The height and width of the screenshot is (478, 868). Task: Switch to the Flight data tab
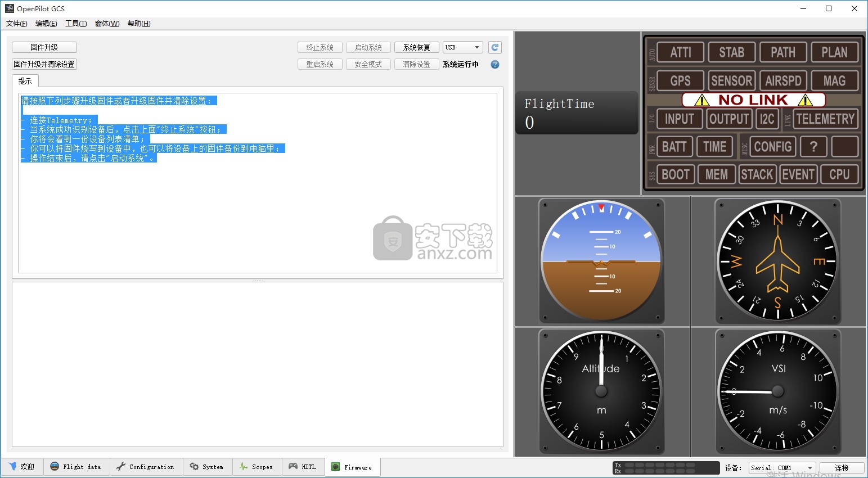(x=76, y=467)
